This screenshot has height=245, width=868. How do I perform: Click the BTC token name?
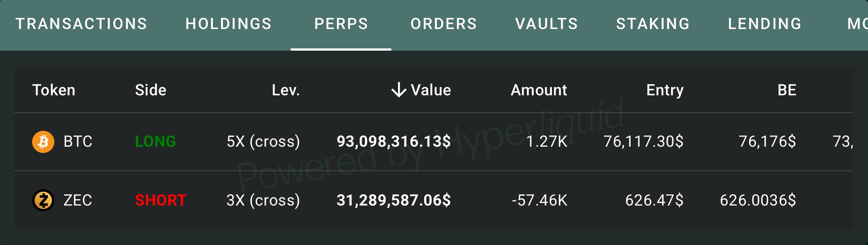tap(78, 141)
